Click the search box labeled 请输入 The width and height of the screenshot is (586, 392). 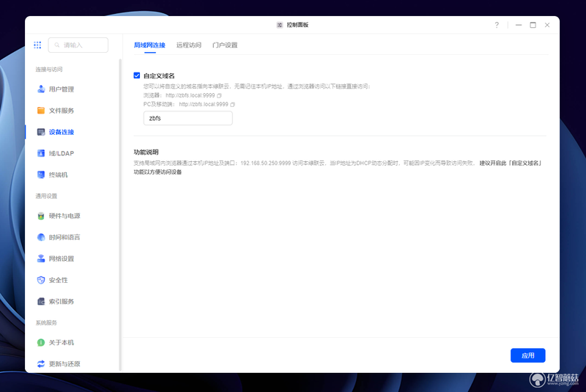click(x=78, y=45)
